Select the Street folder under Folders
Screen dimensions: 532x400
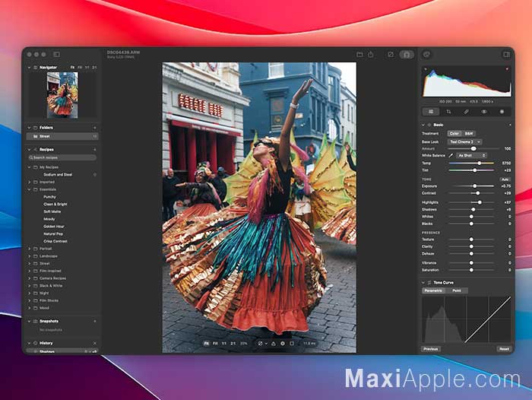62,136
